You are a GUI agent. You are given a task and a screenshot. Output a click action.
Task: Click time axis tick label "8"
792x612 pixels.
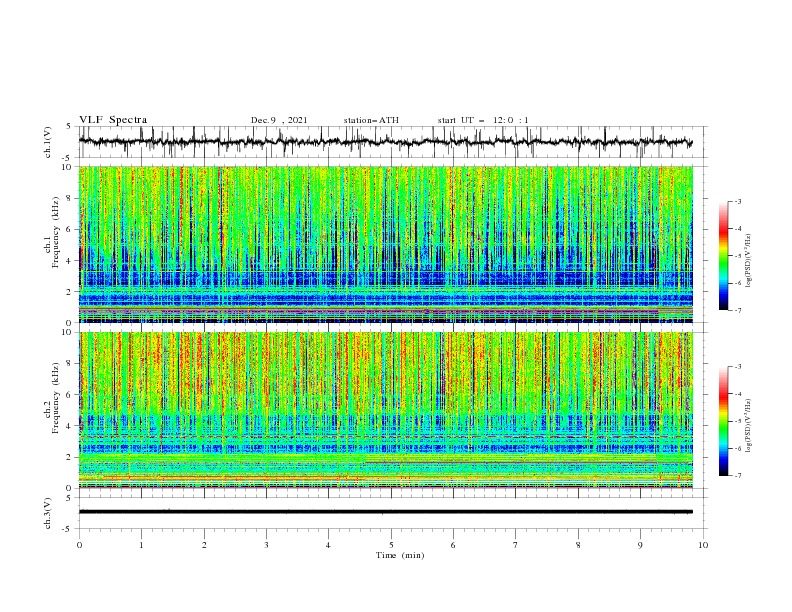[578, 545]
